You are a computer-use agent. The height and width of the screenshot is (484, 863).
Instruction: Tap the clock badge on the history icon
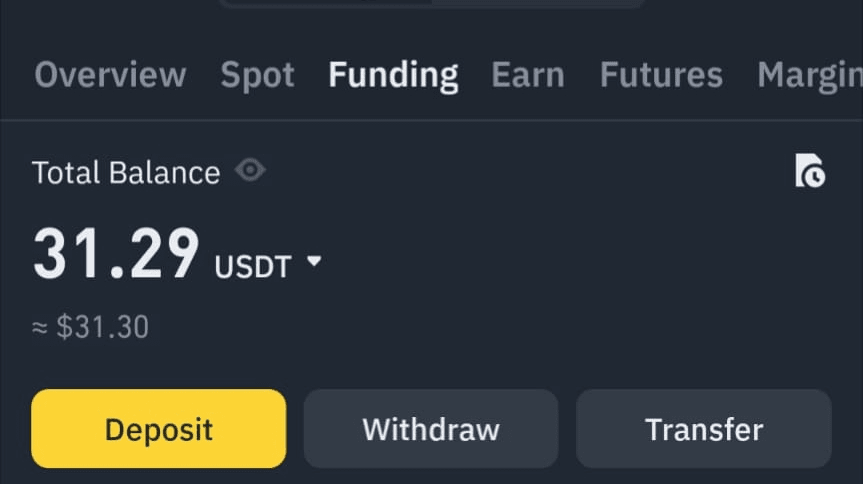coord(813,177)
